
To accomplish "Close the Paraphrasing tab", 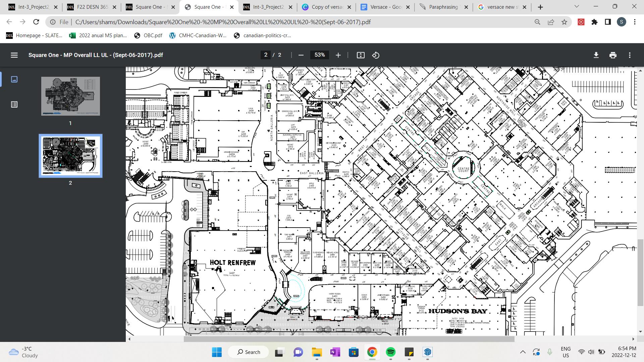I will 466,7.
